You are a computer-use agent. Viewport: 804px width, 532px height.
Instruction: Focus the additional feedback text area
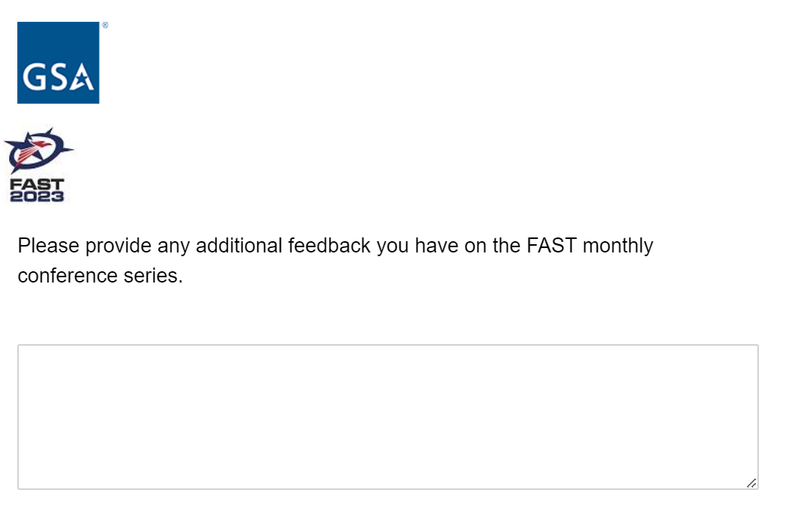tap(387, 416)
